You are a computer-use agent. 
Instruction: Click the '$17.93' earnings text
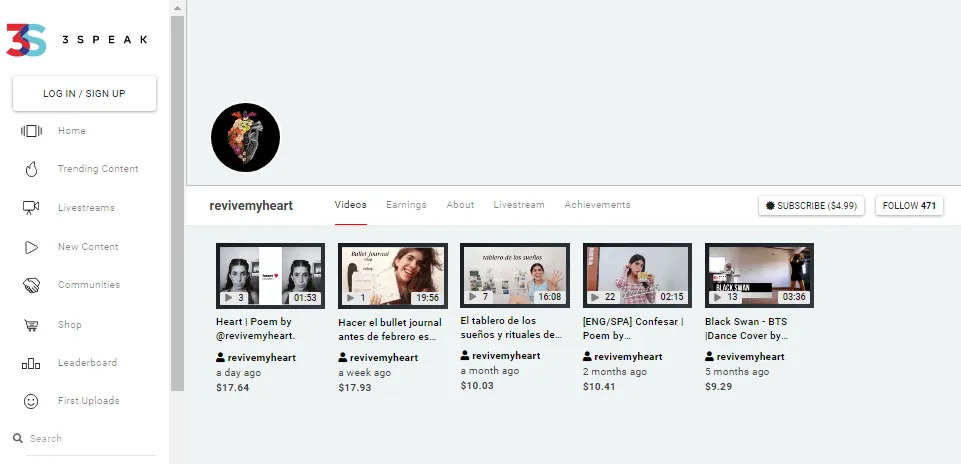pyautogui.click(x=355, y=387)
